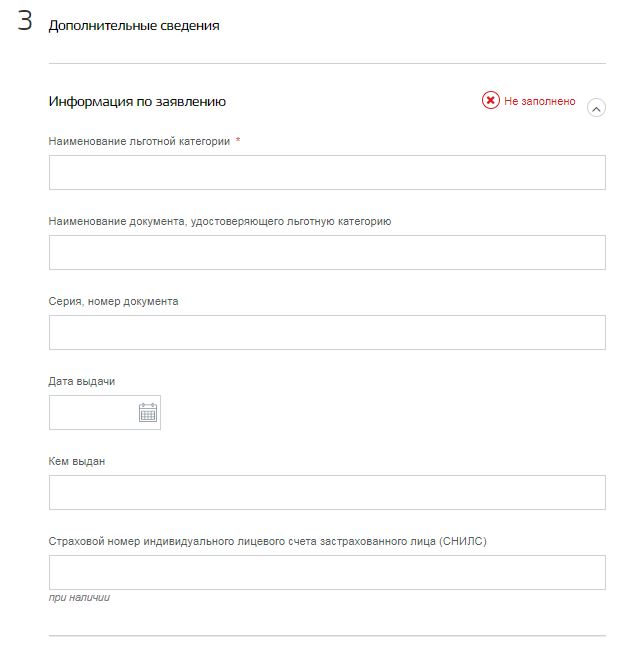Viewport: 628px width, 657px height.
Task: Click the при наличии hint text
Action: (79, 598)
